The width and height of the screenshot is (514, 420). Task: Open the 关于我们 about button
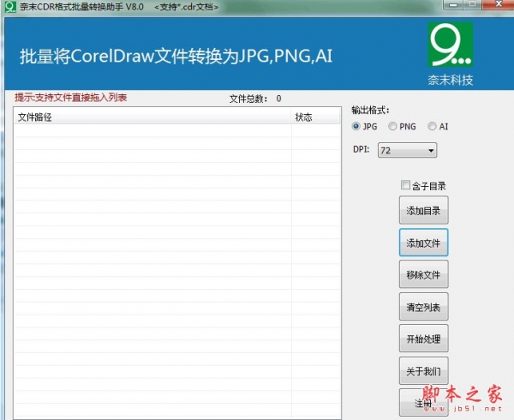(x=423, y=370)
